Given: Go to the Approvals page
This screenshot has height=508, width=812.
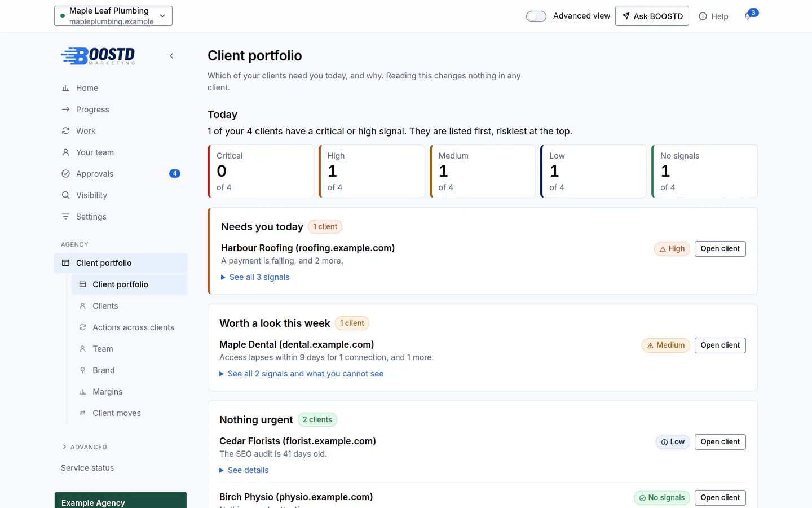Looking at the screenshot, I should click(x=121, y=174).
